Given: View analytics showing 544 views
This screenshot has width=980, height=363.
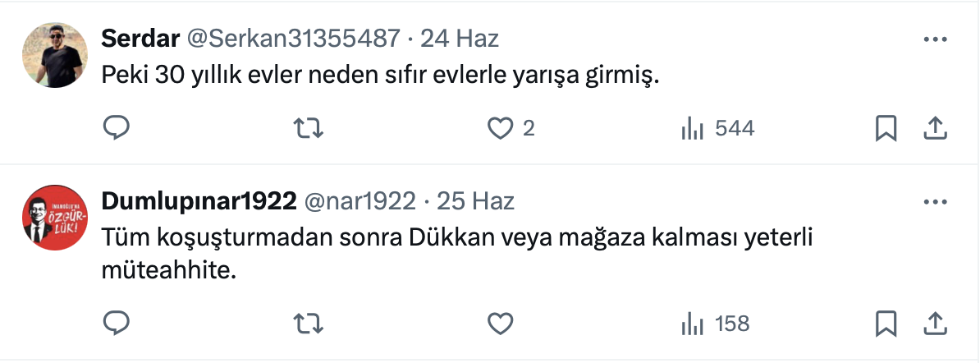Looking at the screenshot, I should click(x=717, y=128).
